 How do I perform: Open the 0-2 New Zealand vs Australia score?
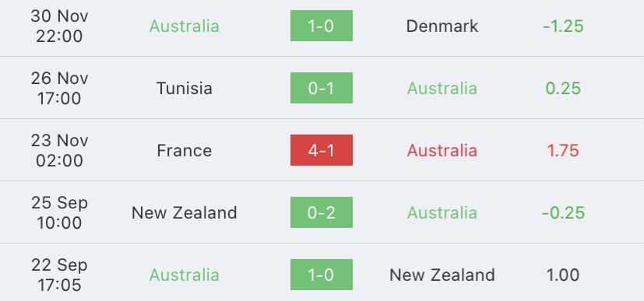321,212
